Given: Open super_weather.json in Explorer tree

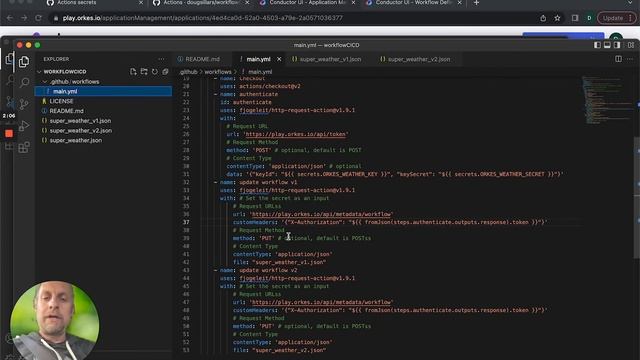Looking at the screenshot, I should [x=103, y=140].
